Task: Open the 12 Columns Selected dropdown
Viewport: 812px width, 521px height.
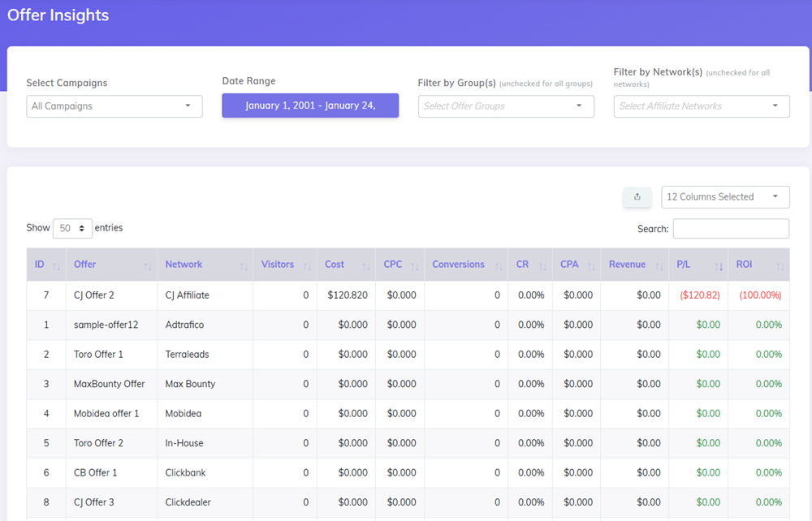Action: 725,196
